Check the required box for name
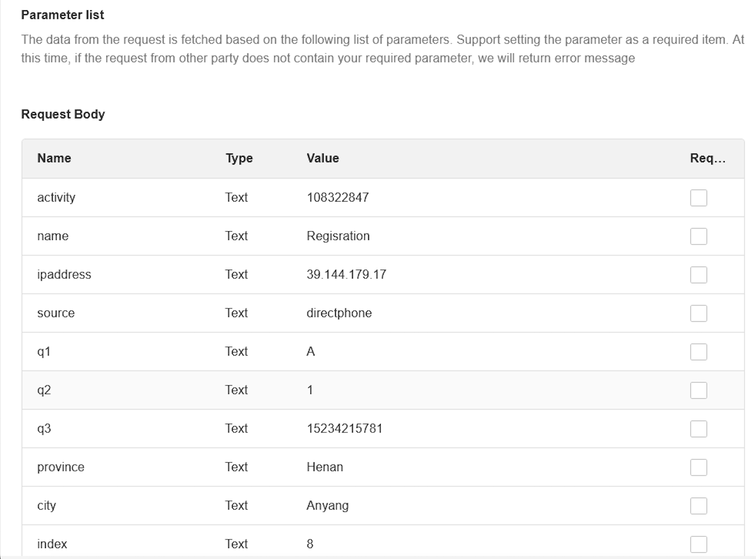The height and width of the screenshot is (559, 756). point(698,236)
